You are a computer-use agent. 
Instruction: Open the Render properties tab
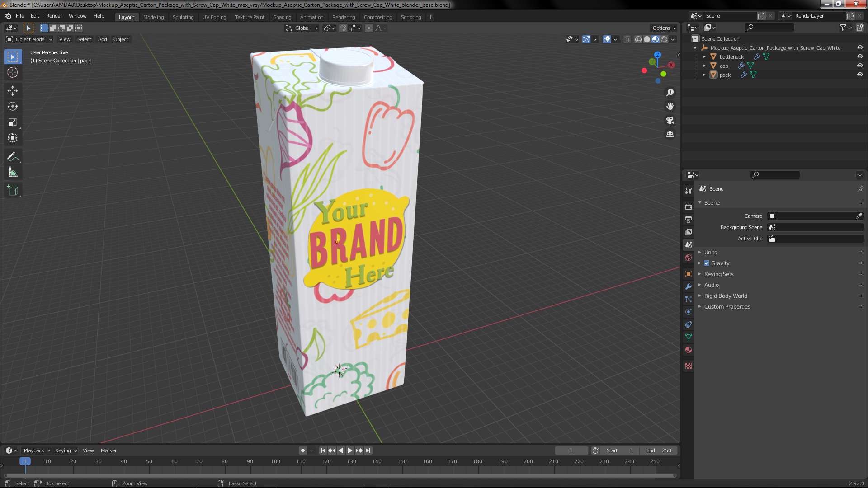click(688, 206)
